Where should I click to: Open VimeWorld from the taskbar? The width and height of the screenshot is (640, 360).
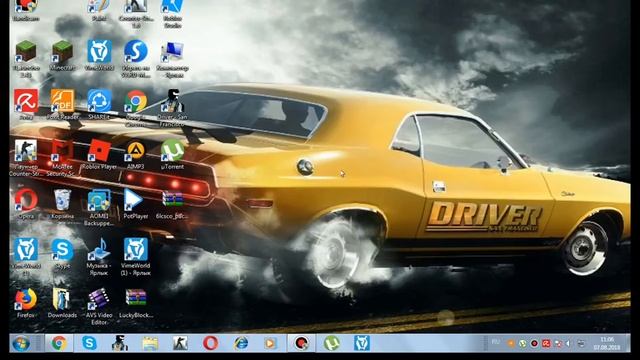[x=362, y=343]
